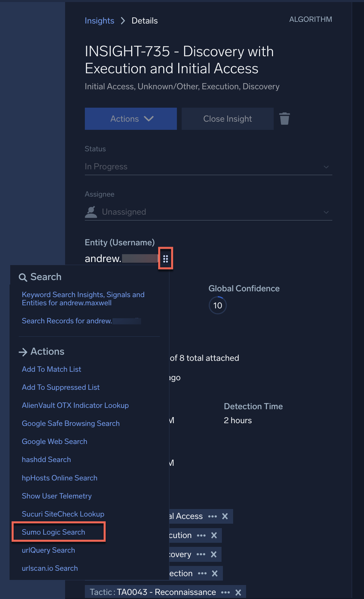Click the Close Insight button
Viewport: 364px width, 599px height.
click(x=227, y=119)
